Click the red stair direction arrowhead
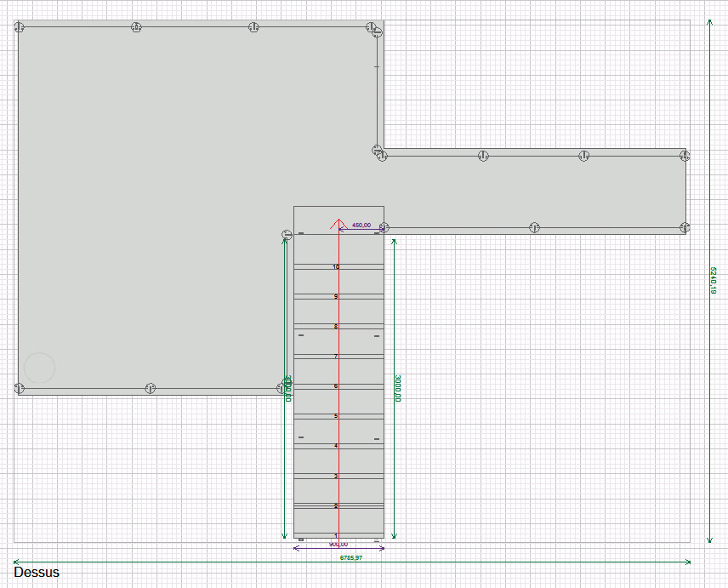This screenshot has width=728, height=588. [339, 224]
